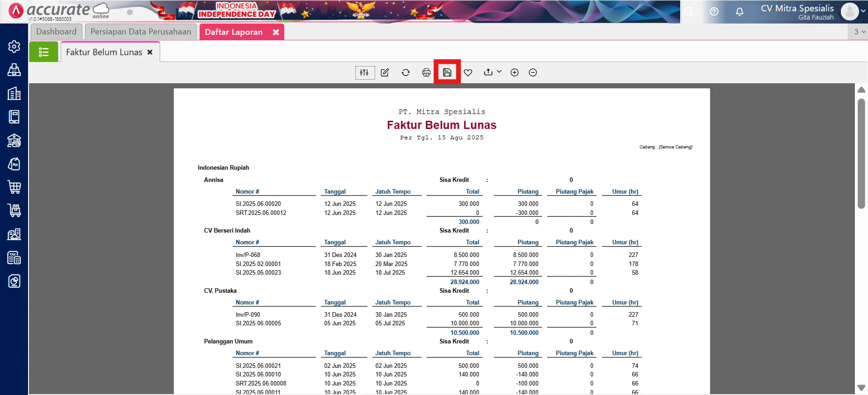
Task: Click the help question mark icon
Action: (714, 12)
